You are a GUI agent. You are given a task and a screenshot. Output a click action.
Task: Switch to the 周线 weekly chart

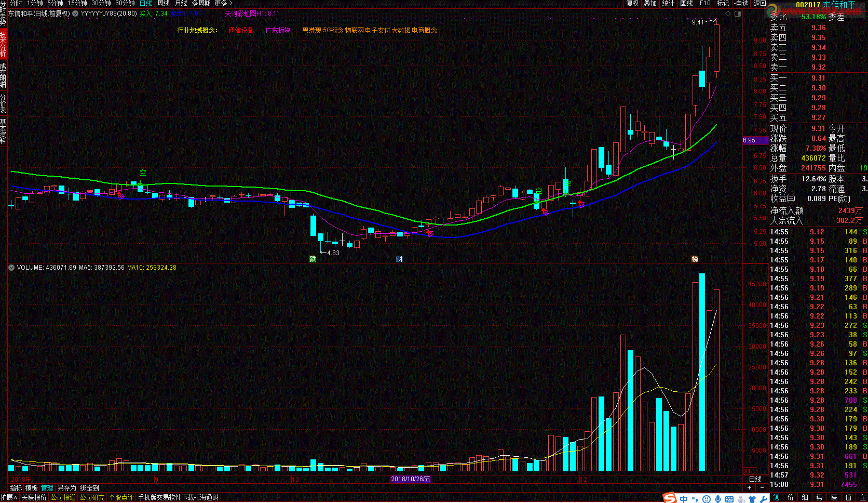164,3
